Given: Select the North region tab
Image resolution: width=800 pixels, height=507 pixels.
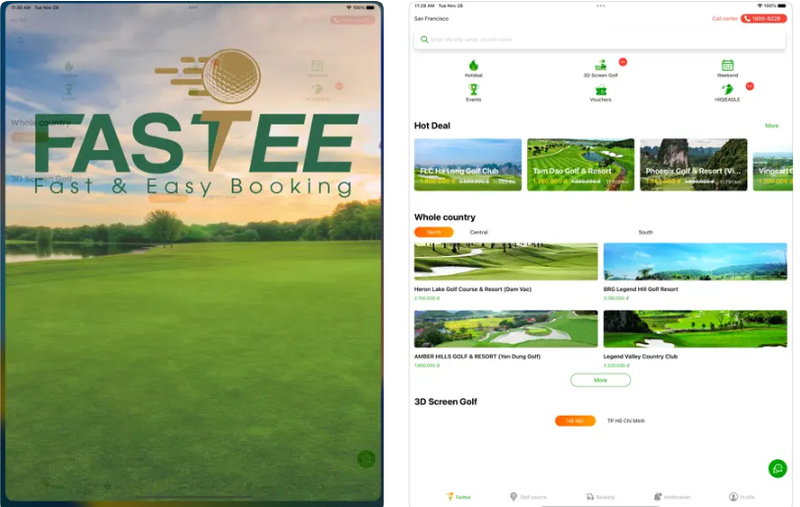Looking at the screenshot, I should [434, 232].
